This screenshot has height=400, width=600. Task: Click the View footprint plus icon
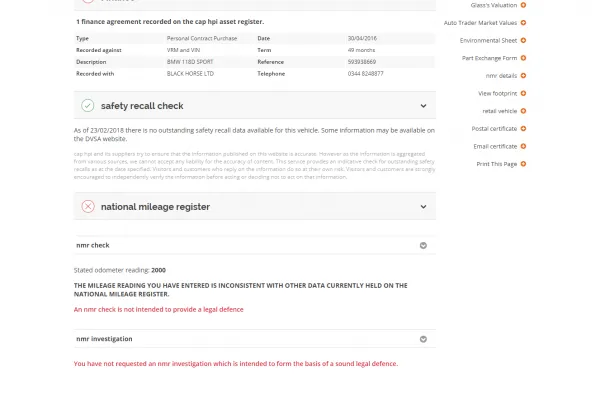click(x=524, y=93)
